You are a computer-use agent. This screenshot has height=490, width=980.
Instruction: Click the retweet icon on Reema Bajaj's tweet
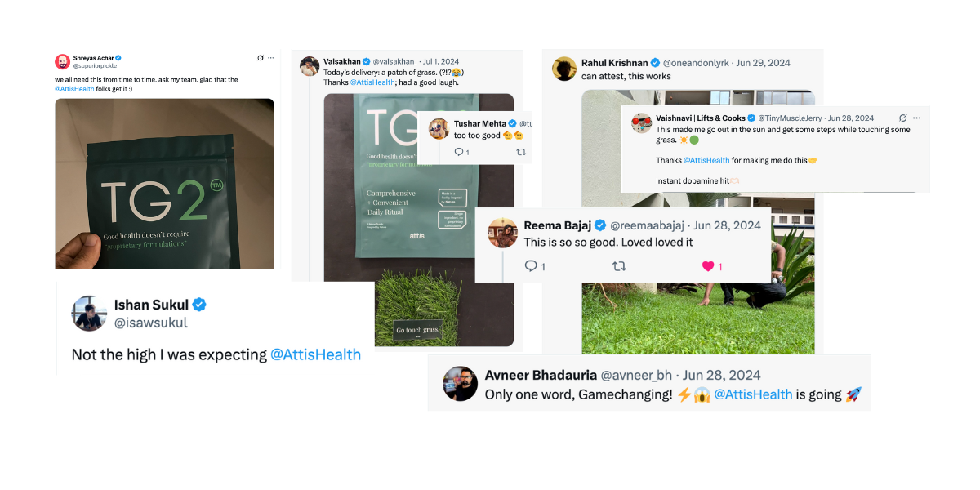(619, 266)
